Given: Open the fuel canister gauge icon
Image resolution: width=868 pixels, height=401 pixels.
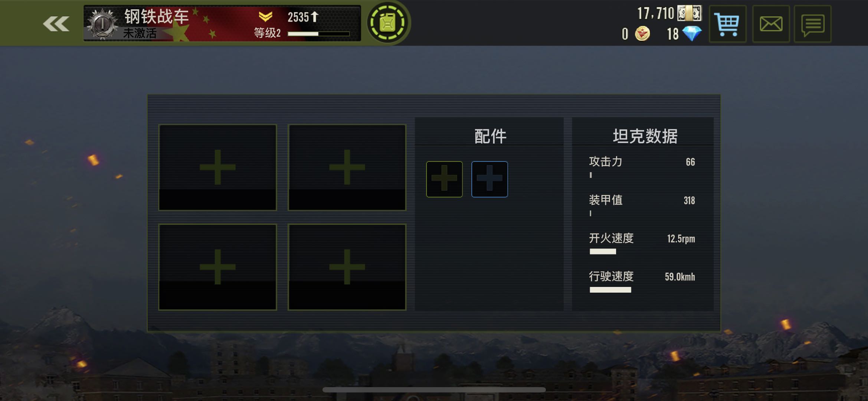Looking at the screenshot, I should (x=388, y=23).
